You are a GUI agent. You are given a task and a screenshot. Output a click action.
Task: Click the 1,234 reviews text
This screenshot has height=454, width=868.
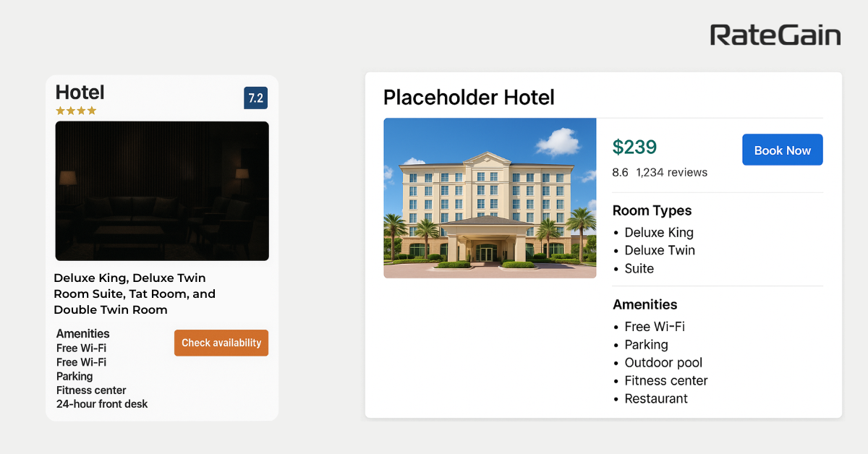[x=672, y=172]
